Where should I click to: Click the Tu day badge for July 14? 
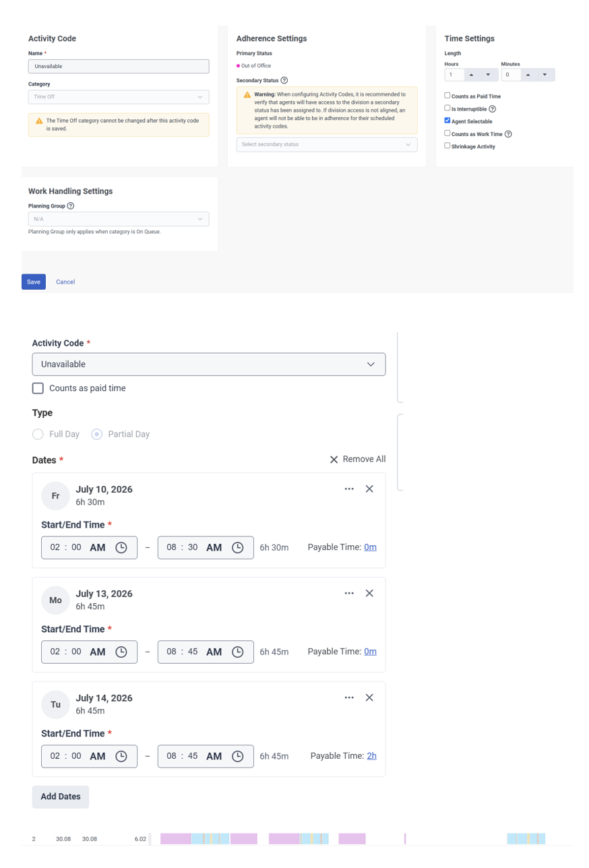coord(55,705)
